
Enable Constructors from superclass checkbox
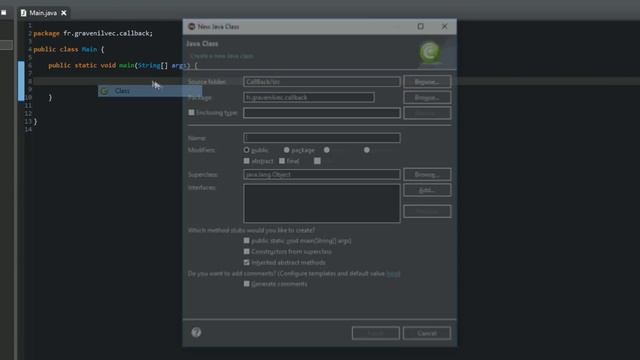(x=247, y=251)
